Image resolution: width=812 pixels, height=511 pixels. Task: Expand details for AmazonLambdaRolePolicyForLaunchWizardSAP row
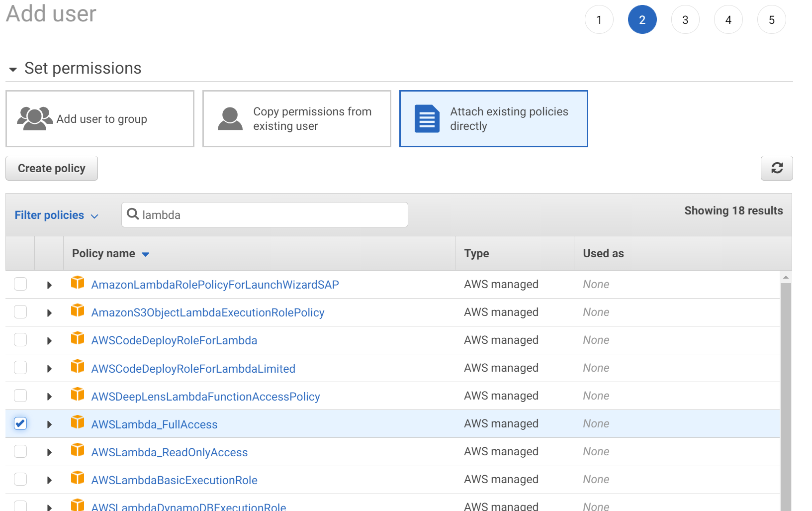coord(49,285)
